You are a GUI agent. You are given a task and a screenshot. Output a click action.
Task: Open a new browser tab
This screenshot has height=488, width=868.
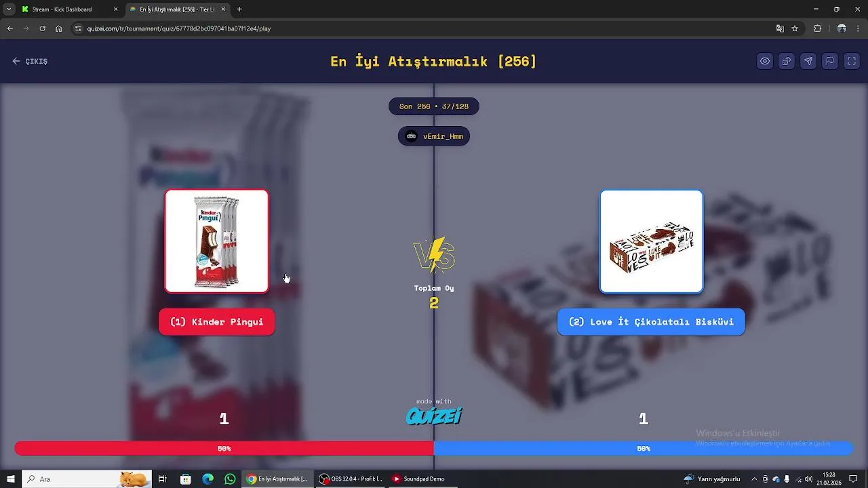239,9
